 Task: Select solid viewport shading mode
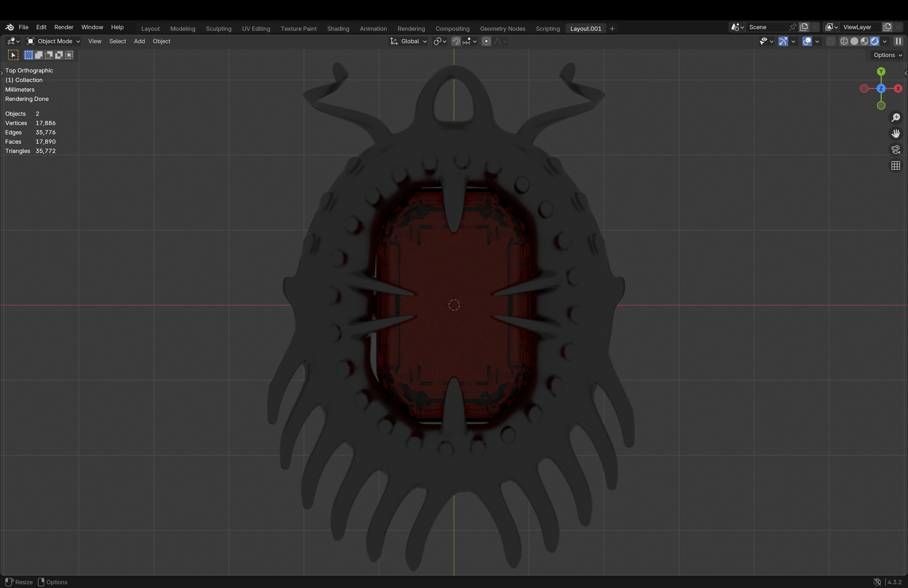coord(854,41)
